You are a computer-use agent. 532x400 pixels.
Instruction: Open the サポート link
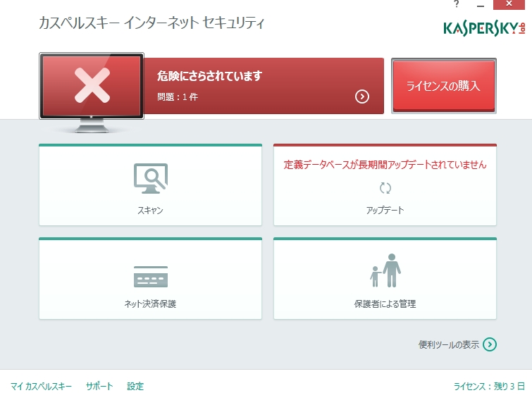[x=99, y=387]
